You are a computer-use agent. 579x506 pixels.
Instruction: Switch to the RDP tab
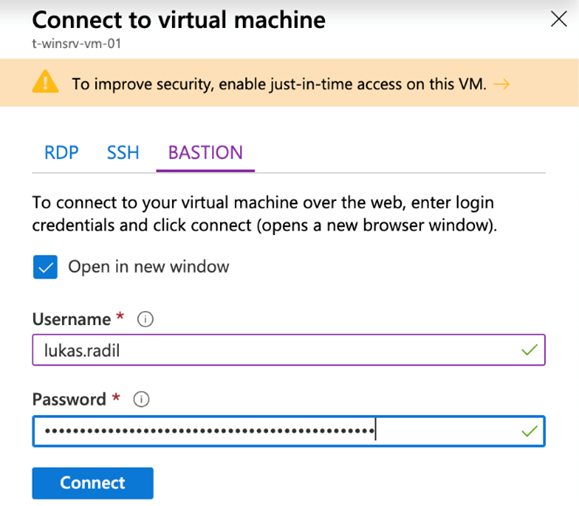click(61, 153)
